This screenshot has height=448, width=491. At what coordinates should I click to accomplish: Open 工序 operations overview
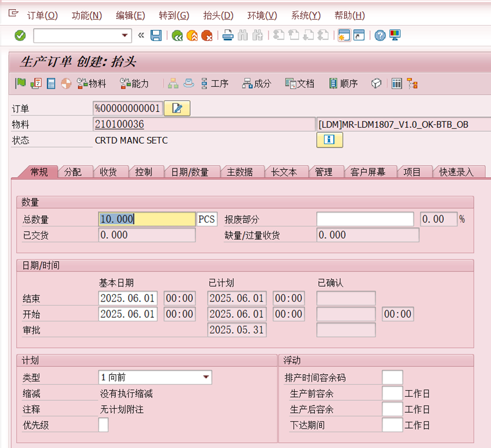215,83
